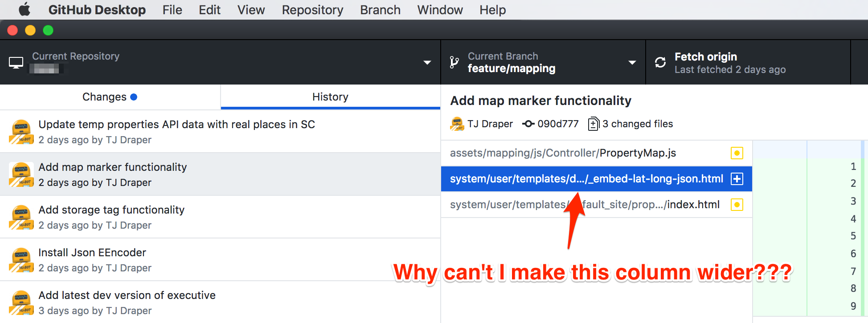Open the Repository menu
This screenshot has height=323, width=868.
312,10
